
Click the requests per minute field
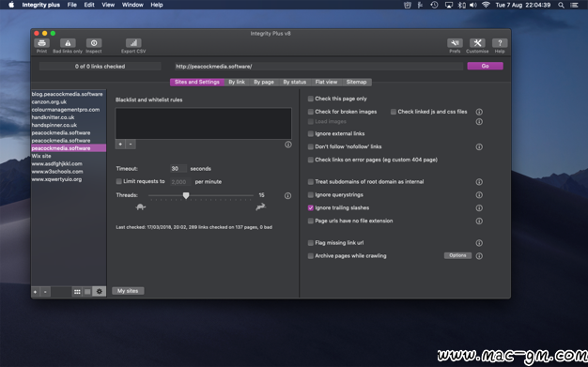pos(180,182)
